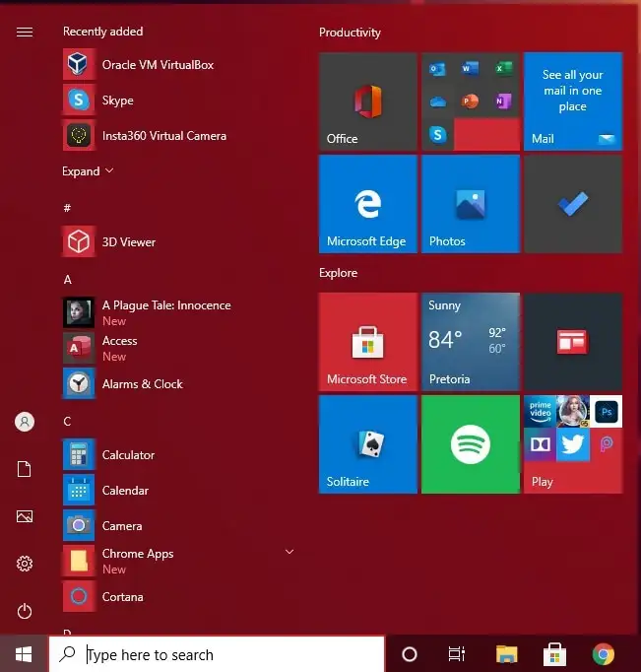Click the Windows Start button
The height and width of the screenshot is (672, 641).
[24, 654]
